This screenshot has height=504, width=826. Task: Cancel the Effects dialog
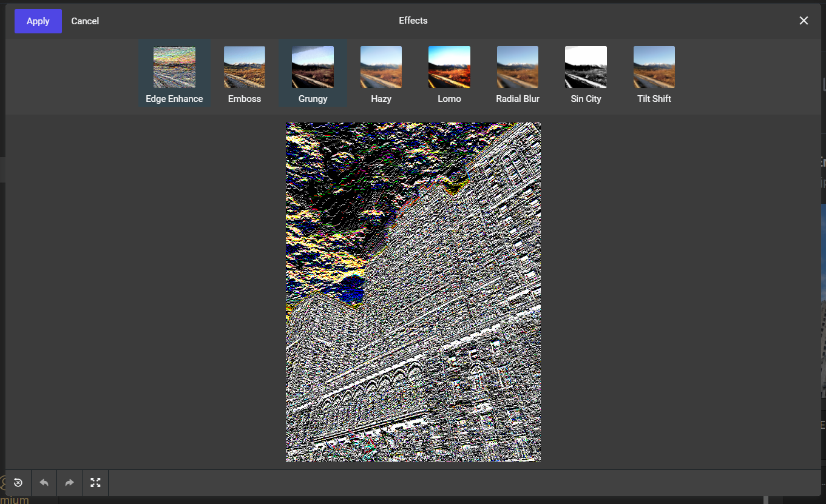(85, 21)
